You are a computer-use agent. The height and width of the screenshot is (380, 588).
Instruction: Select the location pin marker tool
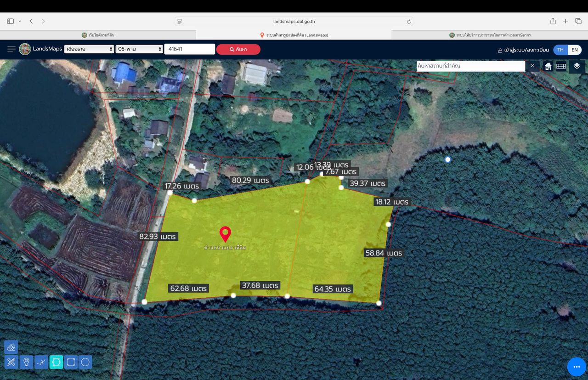point(26,362)
